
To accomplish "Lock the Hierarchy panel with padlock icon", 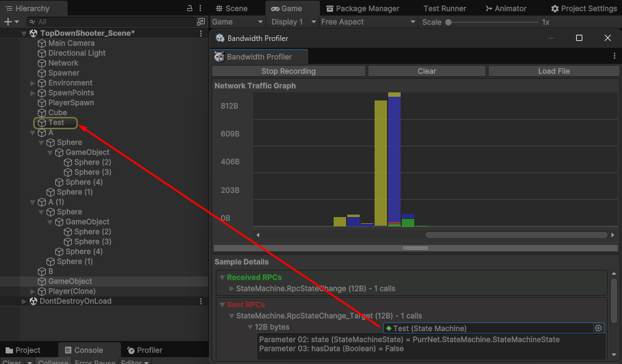I will coord(190,9).
